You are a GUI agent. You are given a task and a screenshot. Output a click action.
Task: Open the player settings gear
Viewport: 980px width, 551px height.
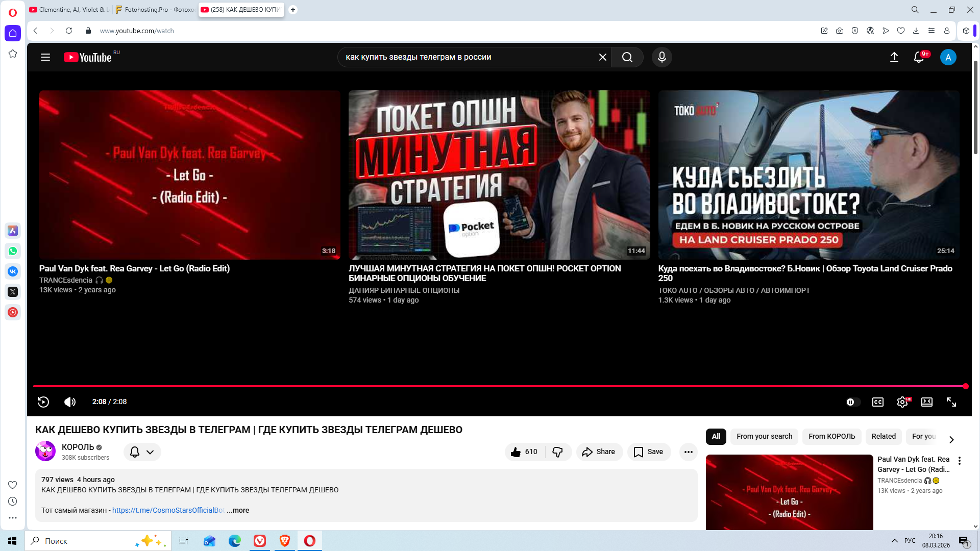(x=902, y=402)
